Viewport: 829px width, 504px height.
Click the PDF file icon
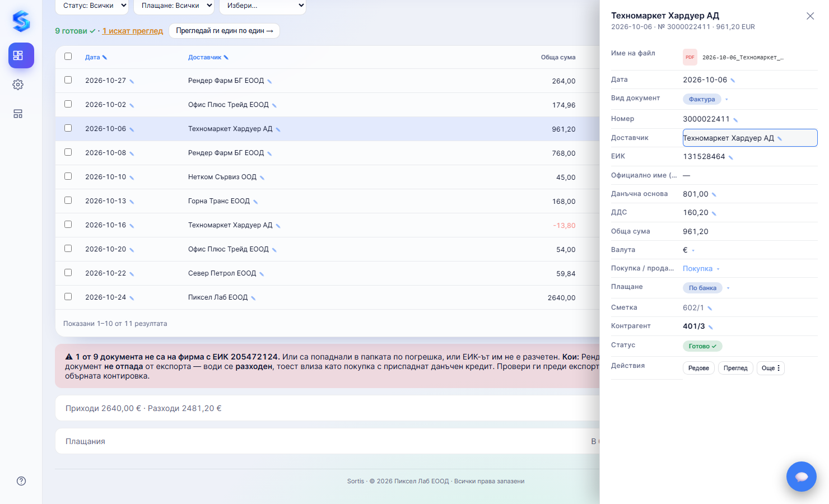click(x=690, y=57)
